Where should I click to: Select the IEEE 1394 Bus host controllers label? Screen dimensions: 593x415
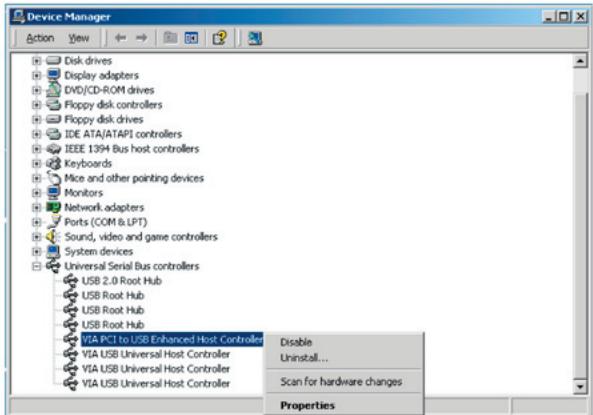coord(132,149)
